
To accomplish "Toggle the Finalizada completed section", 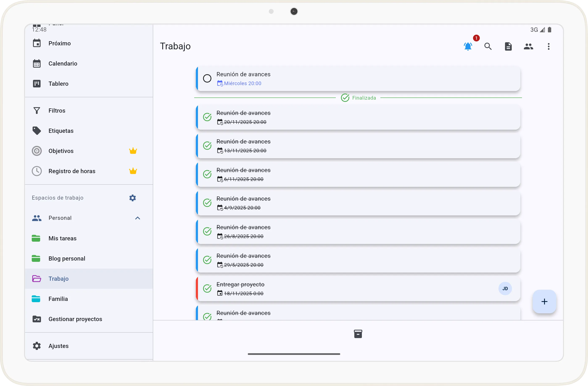I will click(358, 97).
